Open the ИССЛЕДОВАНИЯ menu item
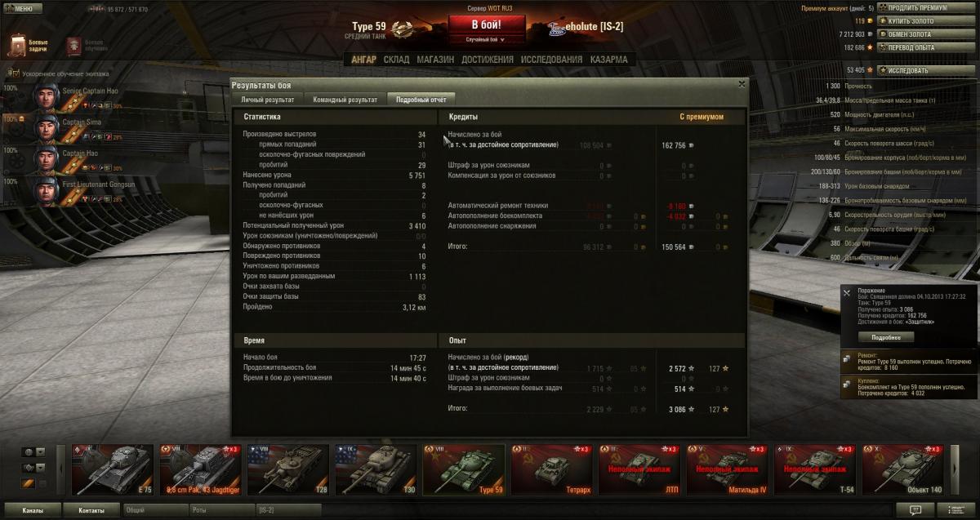980x520 pixels. [551, 60]
